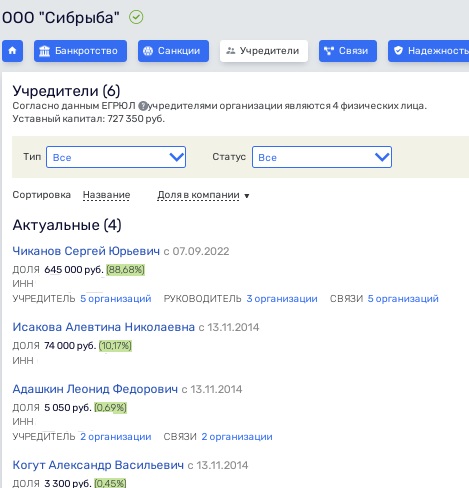469x488 pixels.
Task: Click the 10,17% share badge
Action: click(115, 345)
